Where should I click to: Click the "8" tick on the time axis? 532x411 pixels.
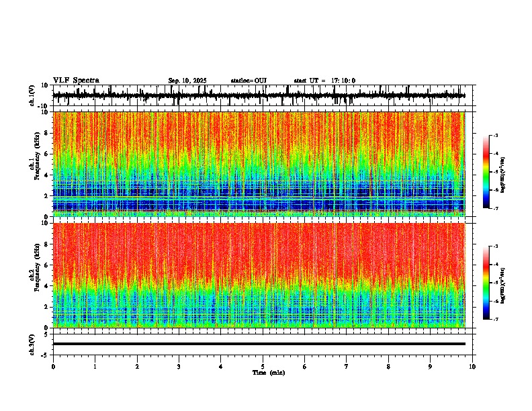388,367
